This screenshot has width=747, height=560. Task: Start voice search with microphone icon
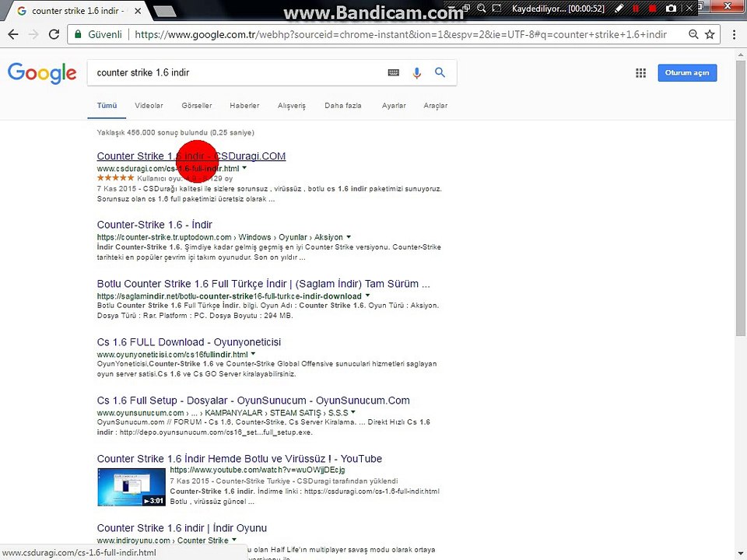417,73
